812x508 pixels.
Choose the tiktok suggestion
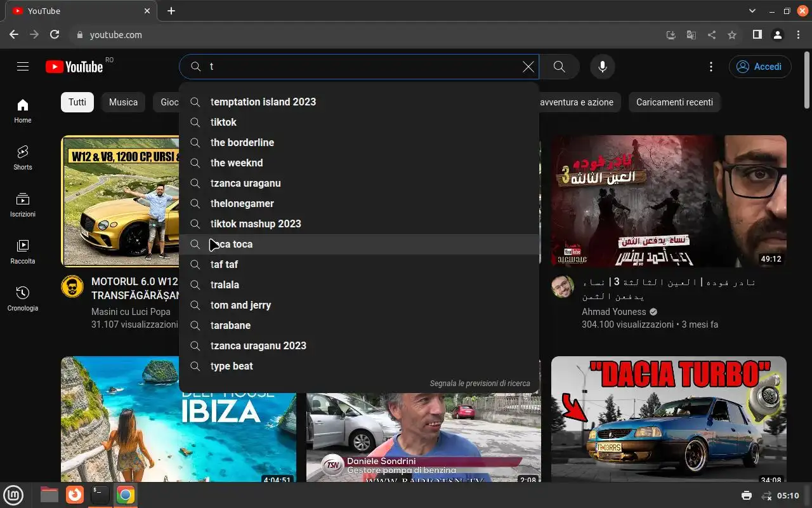pos(359,122)
